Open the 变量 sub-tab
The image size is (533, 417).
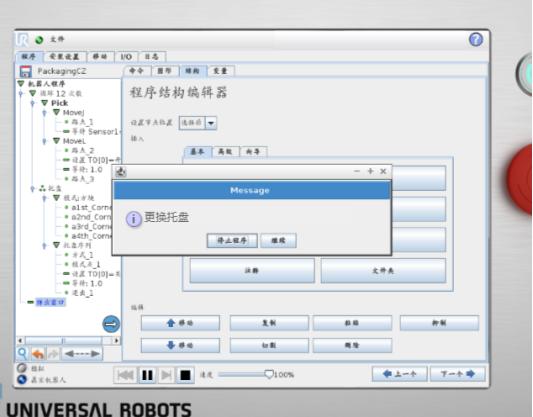point(220,71)
